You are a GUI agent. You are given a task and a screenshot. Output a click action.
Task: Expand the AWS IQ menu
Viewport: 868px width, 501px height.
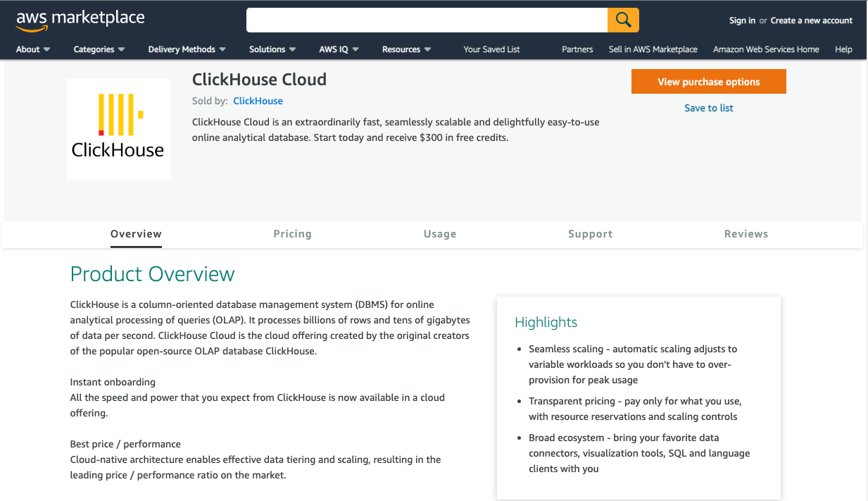(339, 49)
